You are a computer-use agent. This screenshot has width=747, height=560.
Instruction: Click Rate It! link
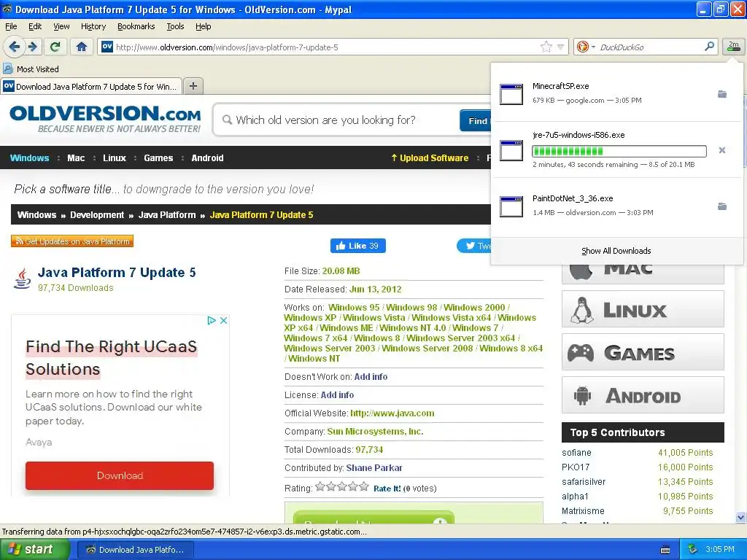387,488
